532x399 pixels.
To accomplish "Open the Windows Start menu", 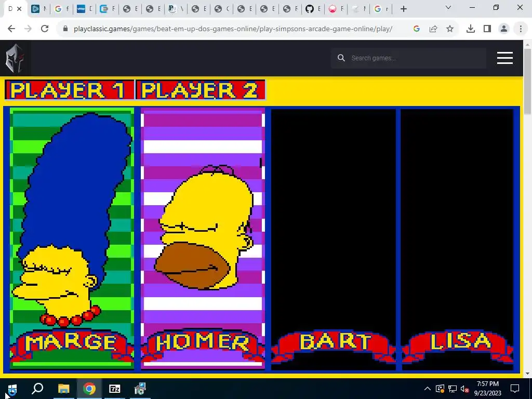I will coord(12,389).
